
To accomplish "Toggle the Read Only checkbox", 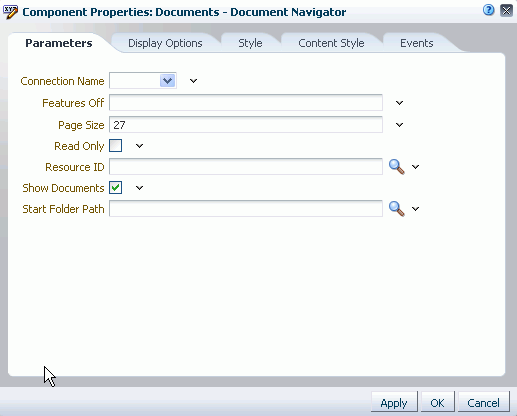I will pyautogui.click(x=116, y=146).
